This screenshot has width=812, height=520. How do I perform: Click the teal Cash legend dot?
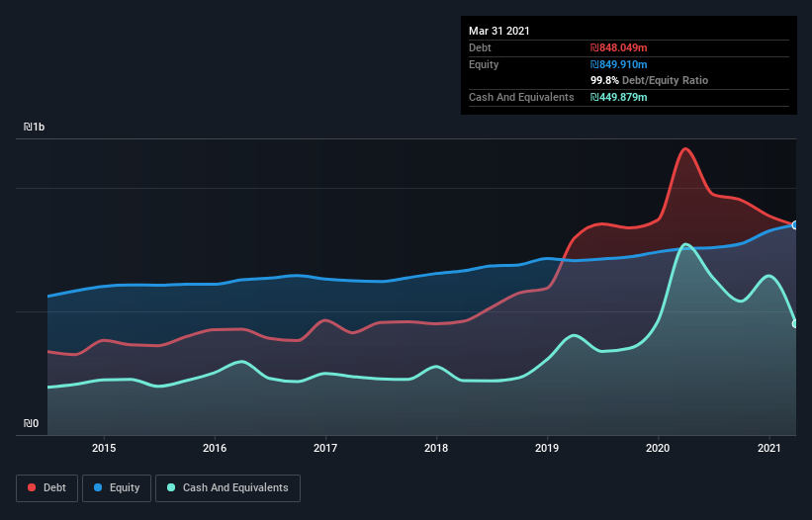pyautogui.click(x=171, y=487)
